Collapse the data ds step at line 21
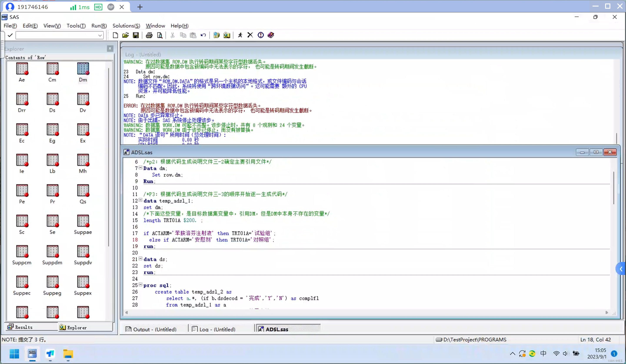Image resolution: width=626 pixels, height=364 pixels. coord(141,258)
